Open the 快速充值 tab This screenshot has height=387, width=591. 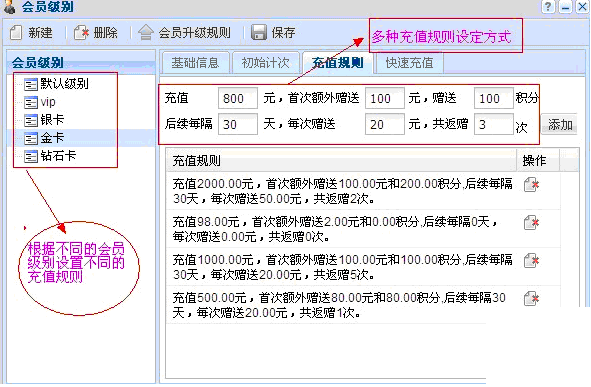point(409,63)
